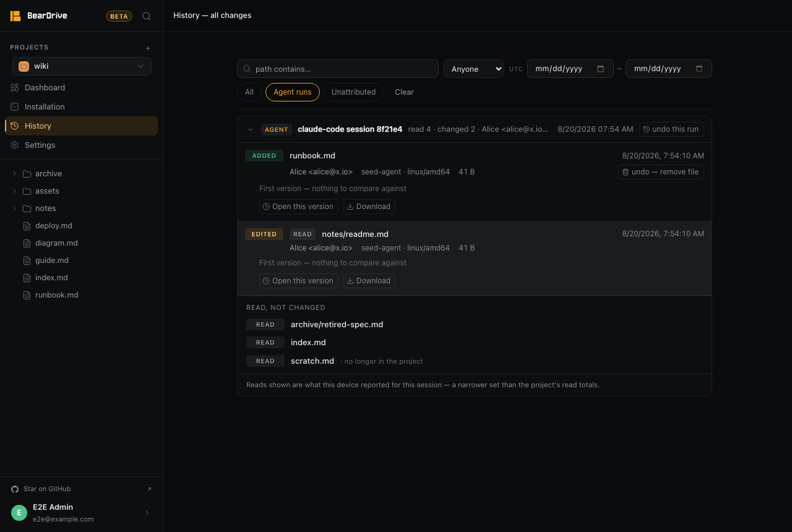The width and height of the screenshot is (792, 532).
Task: Click the notes/readme.md title in EDITED entry
Action: [x=355, y=234]
